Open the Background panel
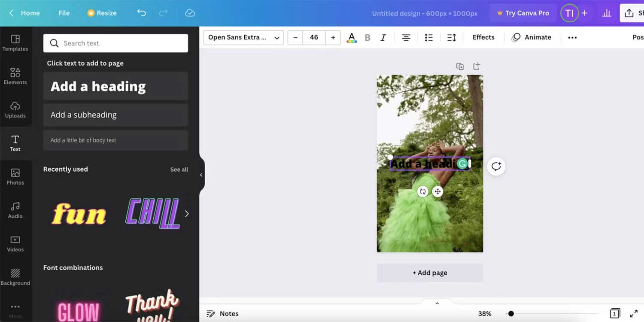Image resolution: width=644 pixels, height=322 pixels. coord(15,276)
